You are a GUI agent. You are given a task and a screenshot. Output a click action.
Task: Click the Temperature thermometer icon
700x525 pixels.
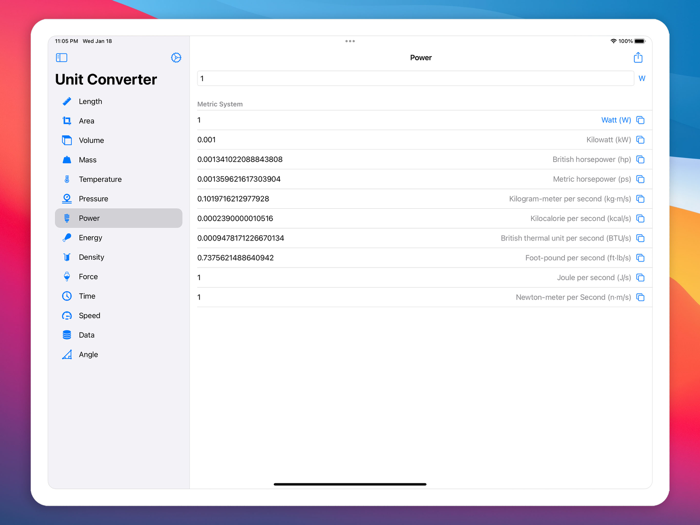coord(67,179)
